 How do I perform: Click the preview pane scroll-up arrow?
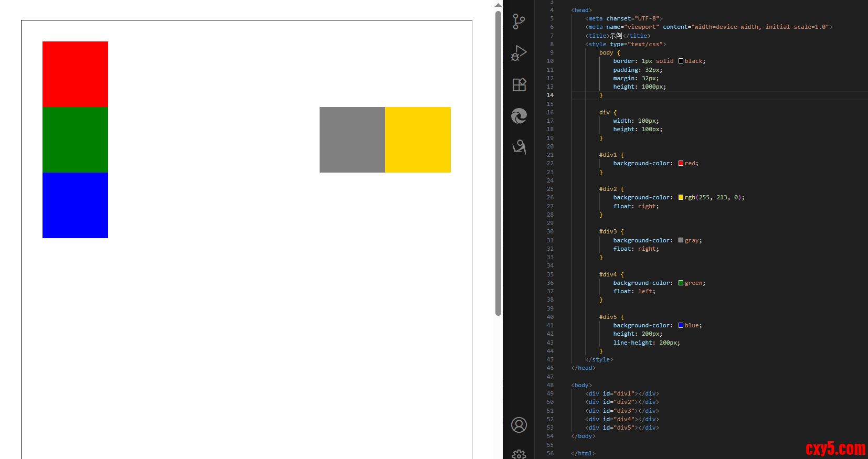click(498, 5)
